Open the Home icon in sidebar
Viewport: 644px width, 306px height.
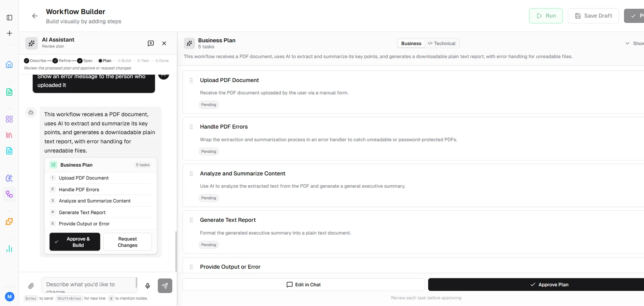[9, 64]
